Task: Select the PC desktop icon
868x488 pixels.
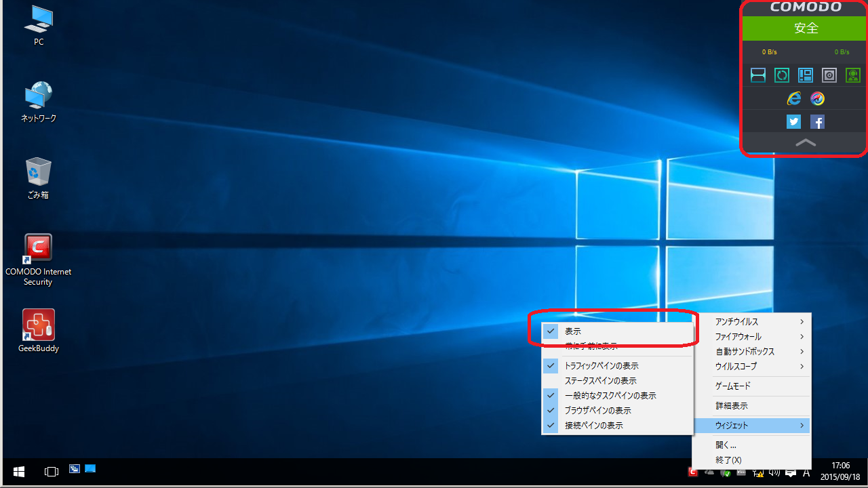Action: (x=39, y=26)
